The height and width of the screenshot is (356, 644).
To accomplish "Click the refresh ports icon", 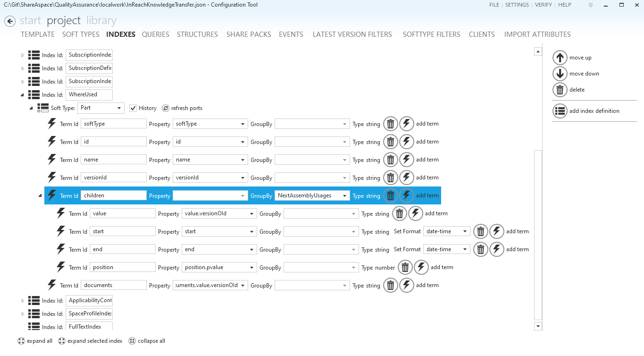I will tap(166, 108).
